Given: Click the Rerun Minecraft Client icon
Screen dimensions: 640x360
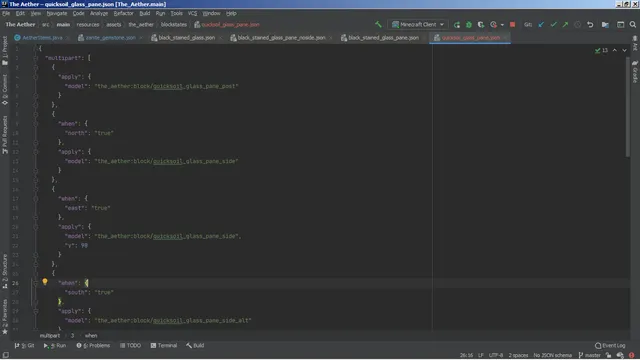Looking at the screenshot, I should tap(457, 25).
